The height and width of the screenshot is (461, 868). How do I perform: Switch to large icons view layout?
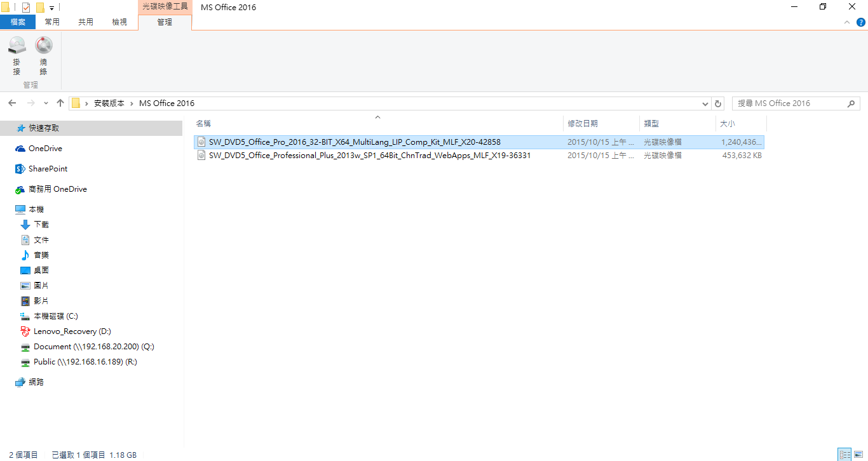click(x=858, y=454)
